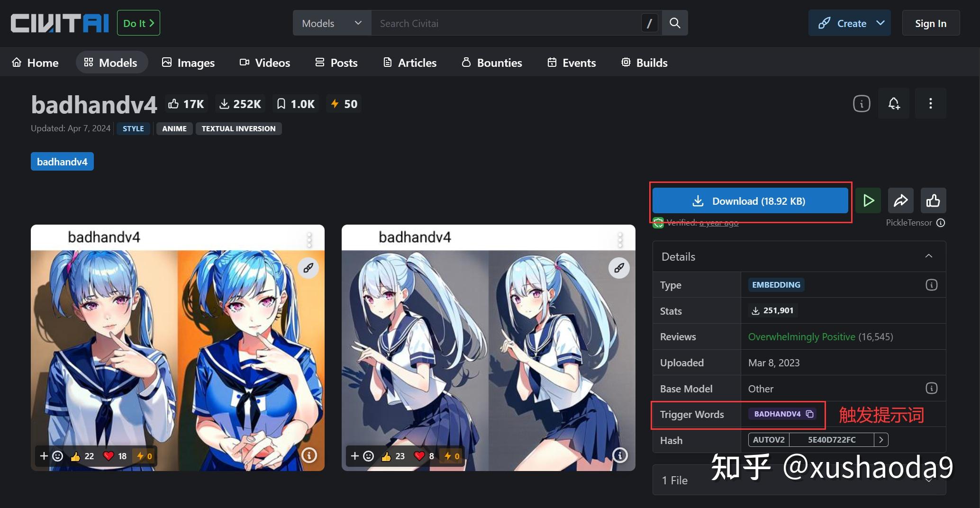Like the model with thumbs-up button

click(x=933, y=201)
